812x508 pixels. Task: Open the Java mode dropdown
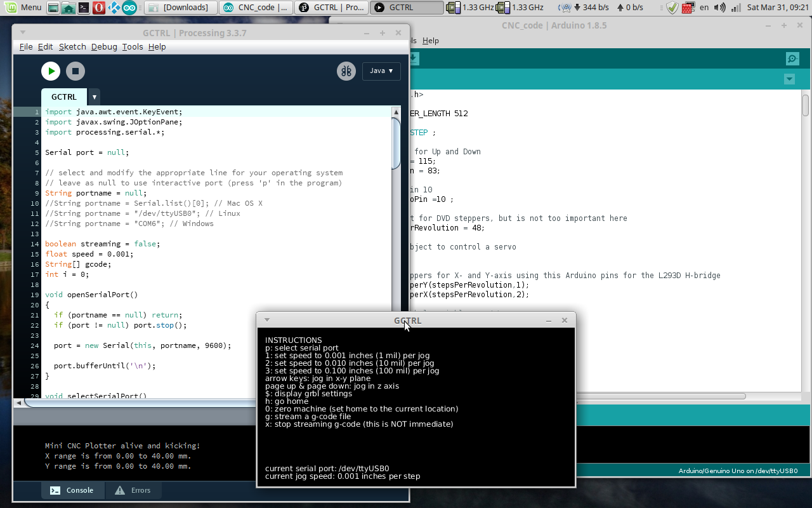click(381, 71)
